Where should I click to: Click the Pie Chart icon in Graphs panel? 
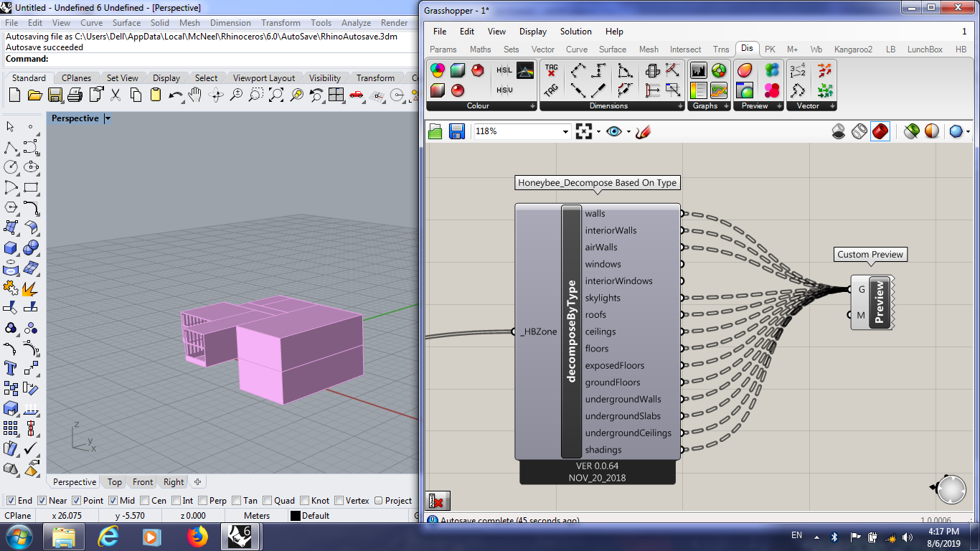click(719, 70)
